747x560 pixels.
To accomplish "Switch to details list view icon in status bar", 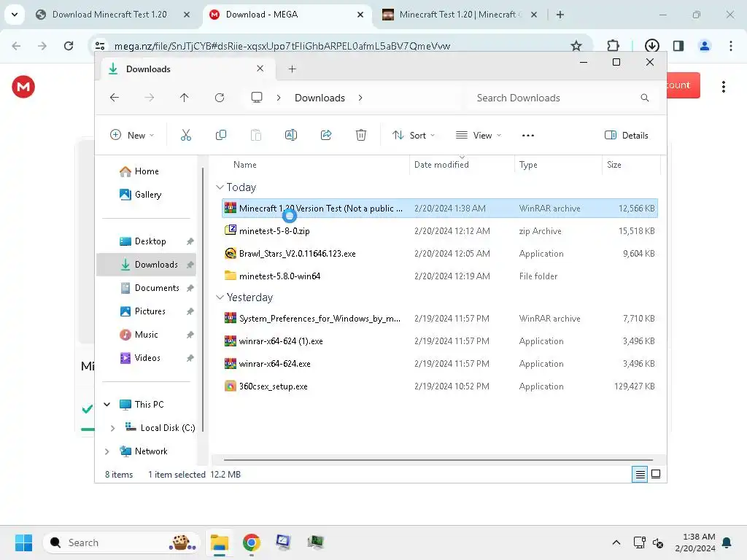I will click(640, 474).
